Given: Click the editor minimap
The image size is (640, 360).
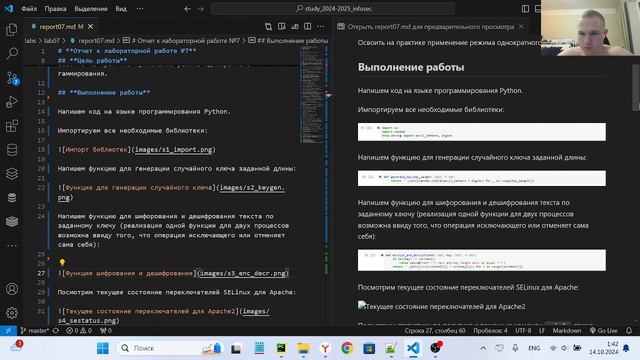Looking at the screenshot, I should click(313, 95).
